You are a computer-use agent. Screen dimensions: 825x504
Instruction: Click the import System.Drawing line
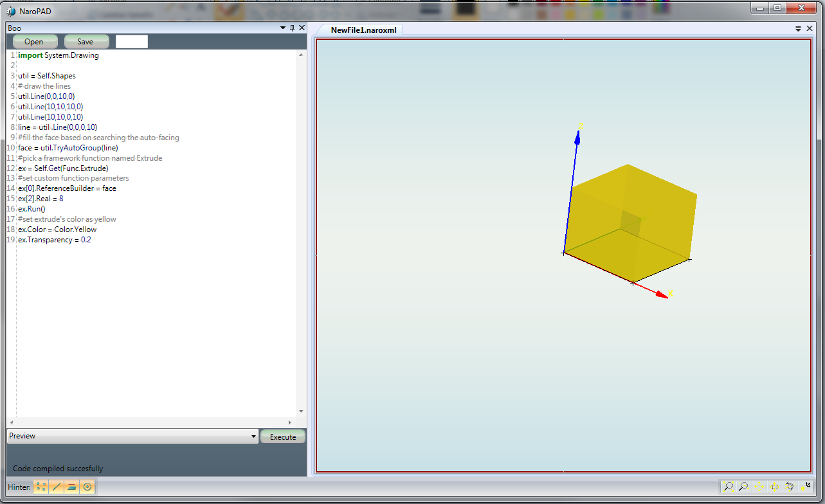coord(59,55)
